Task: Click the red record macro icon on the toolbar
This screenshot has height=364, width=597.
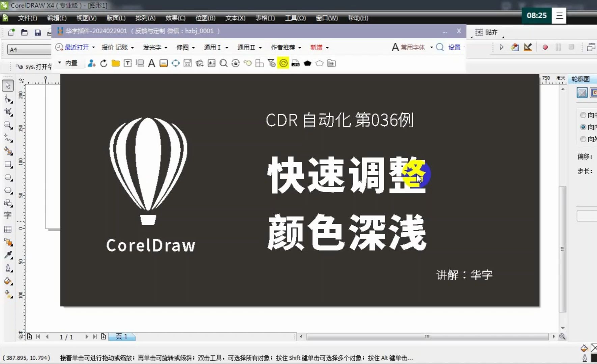Action: (x=544, y=48)
